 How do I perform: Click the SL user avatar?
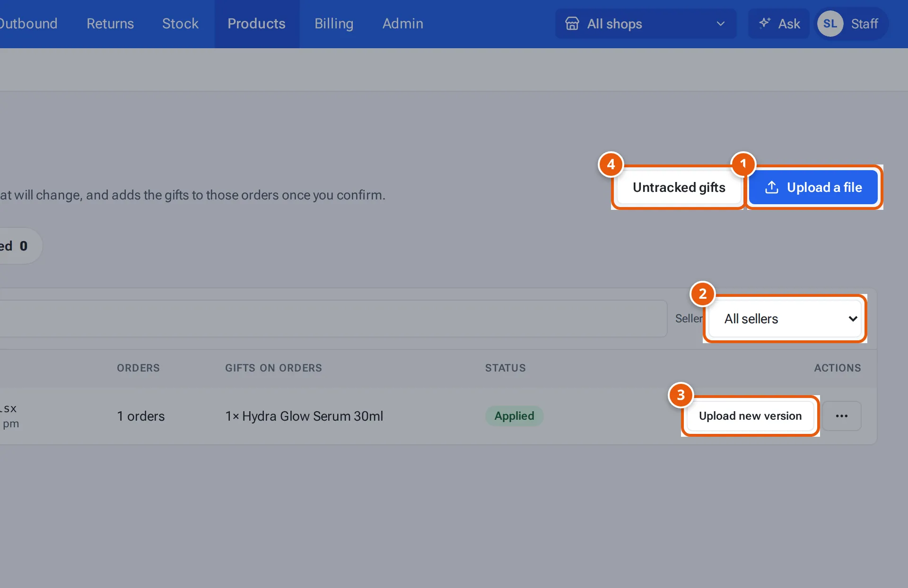pos(830,24)
